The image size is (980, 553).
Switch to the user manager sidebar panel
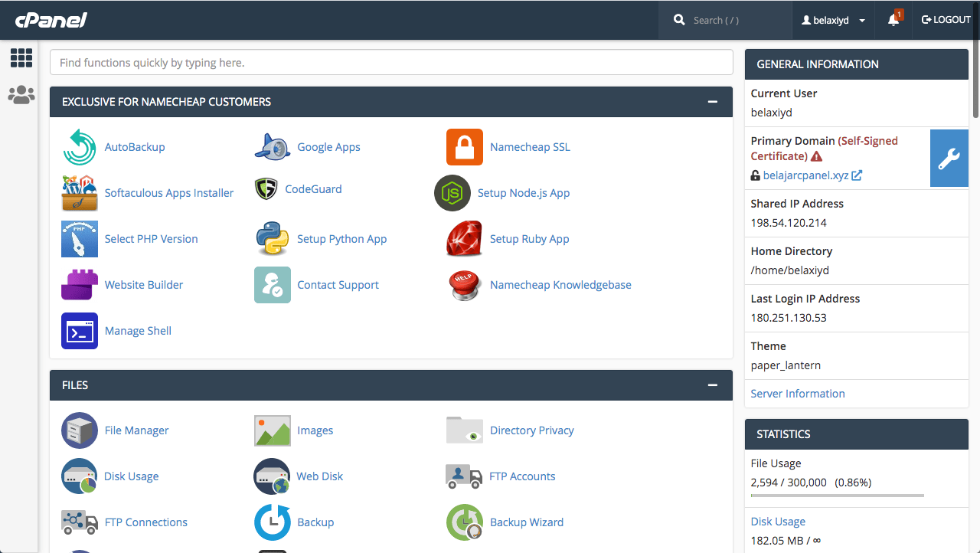tap(21, 94)
